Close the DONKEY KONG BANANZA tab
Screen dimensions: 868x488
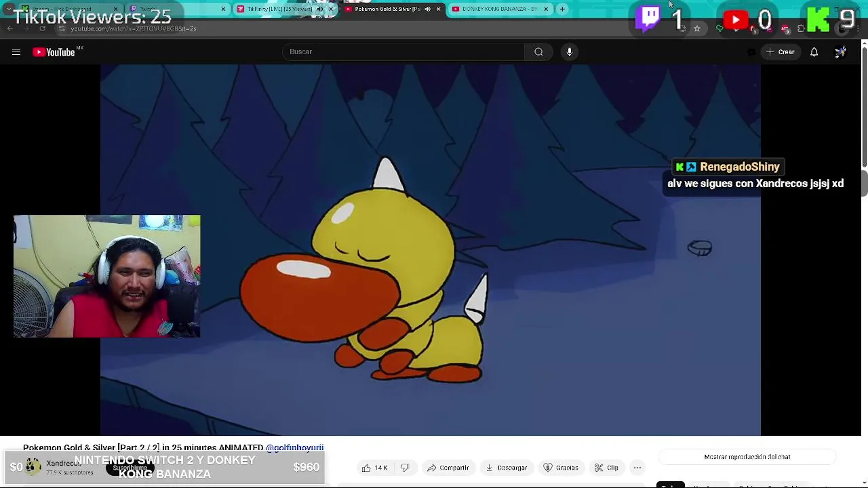pos(546,9)
